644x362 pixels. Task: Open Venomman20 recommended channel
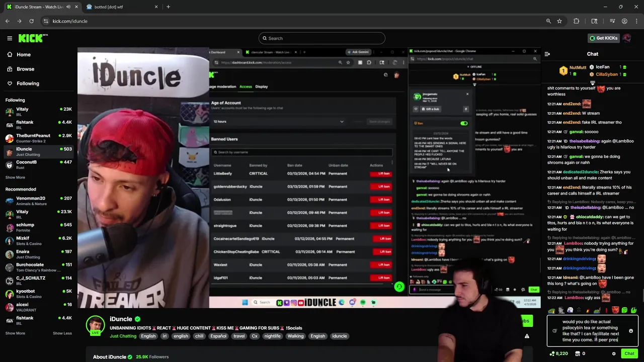[x=39, y=201]
